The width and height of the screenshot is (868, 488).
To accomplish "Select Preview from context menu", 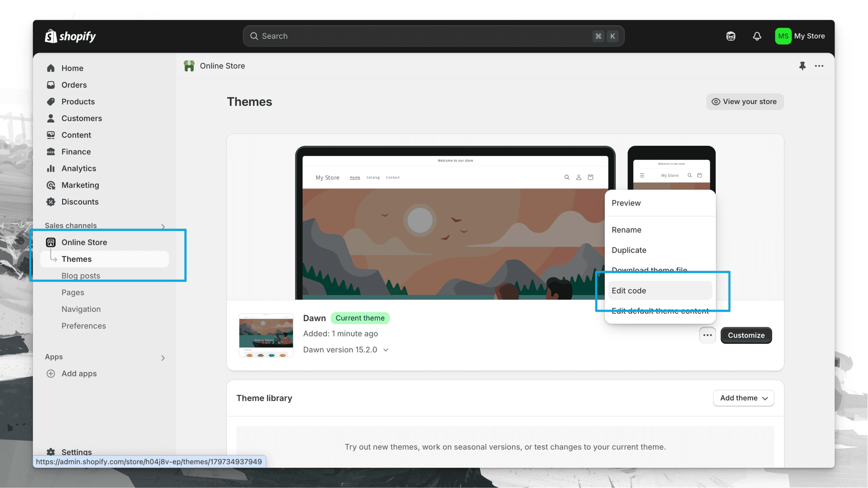I will 626,202.
